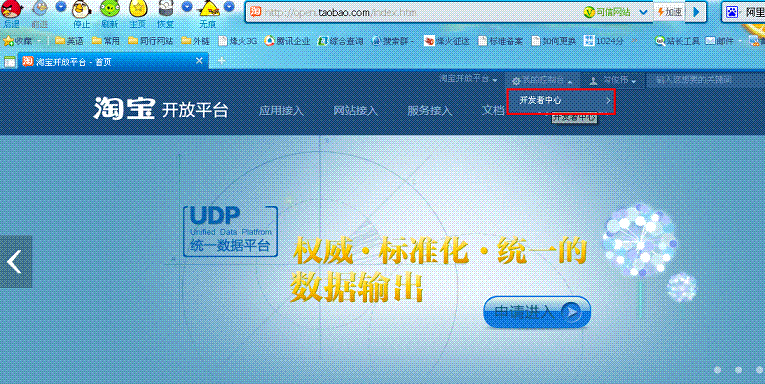Viewport: 765px width, 384px height.
Task: Expand the bookmarks bar overflow chevron
Action: pos(635,41)
